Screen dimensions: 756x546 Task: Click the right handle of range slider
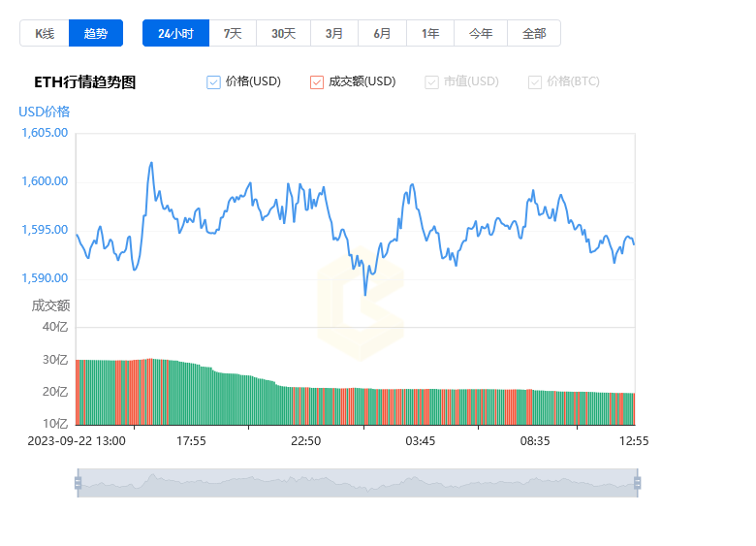(x=637, y=483)
